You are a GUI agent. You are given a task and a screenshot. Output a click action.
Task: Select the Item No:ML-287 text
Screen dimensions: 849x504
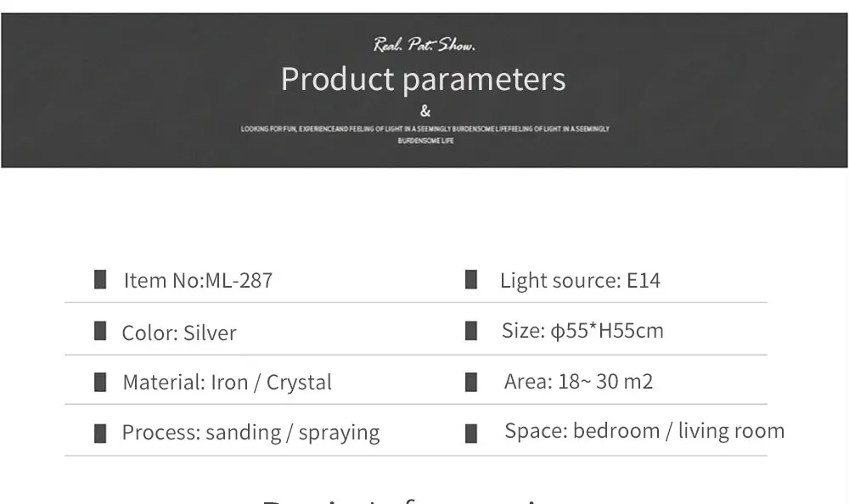point(198,280)
